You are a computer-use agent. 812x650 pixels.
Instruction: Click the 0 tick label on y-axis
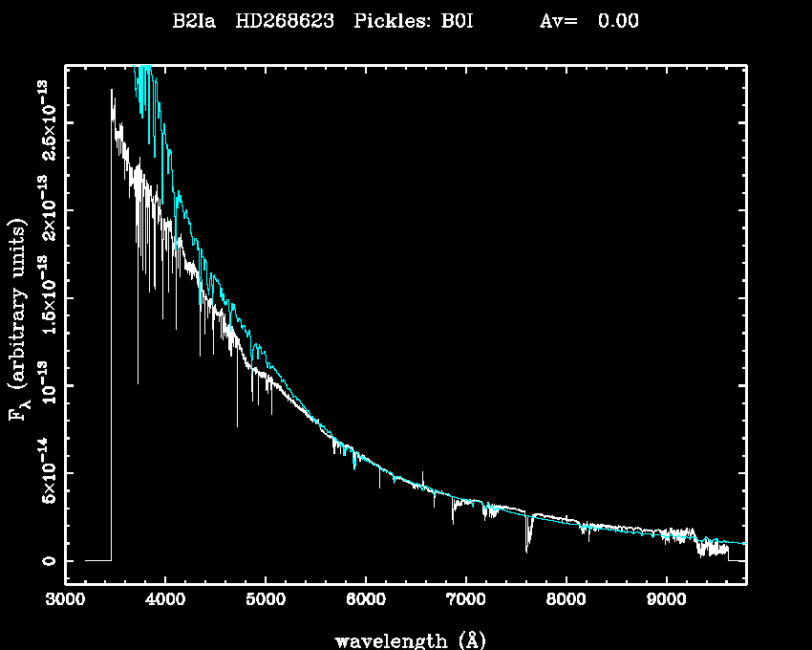[46, 560]
